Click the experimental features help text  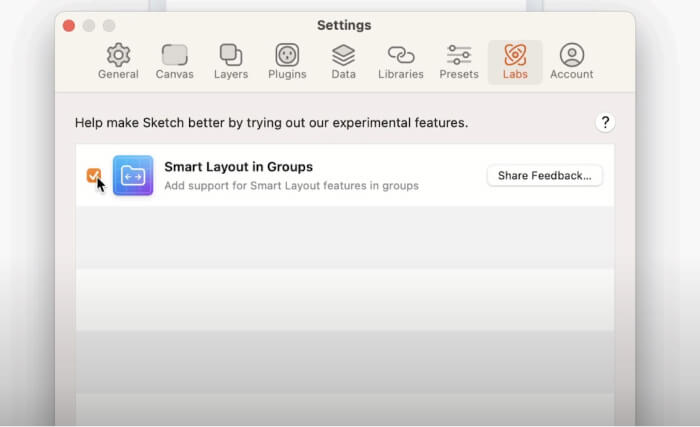pos(271,123)
